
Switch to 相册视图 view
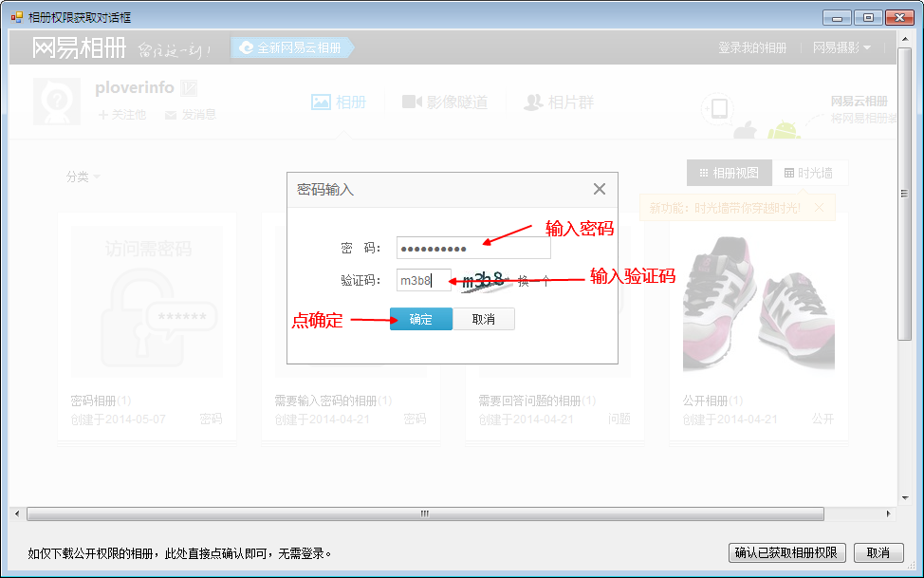[x=729, y=173]
